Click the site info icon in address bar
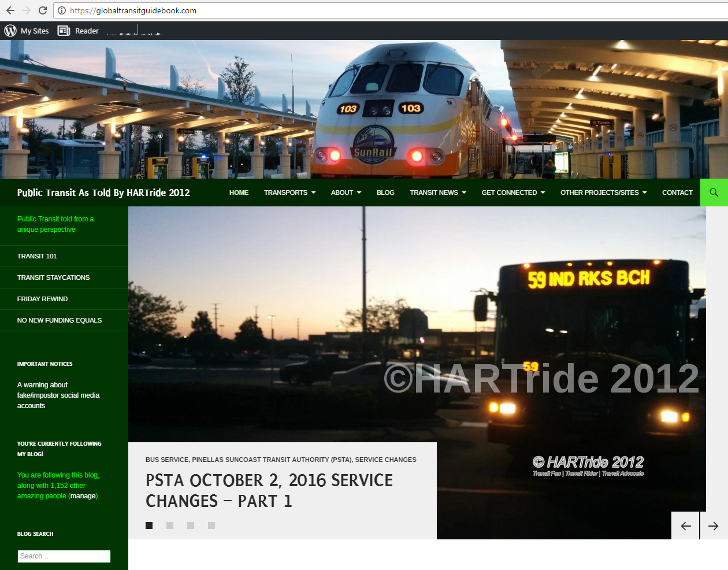 click(x=62, y=10)
